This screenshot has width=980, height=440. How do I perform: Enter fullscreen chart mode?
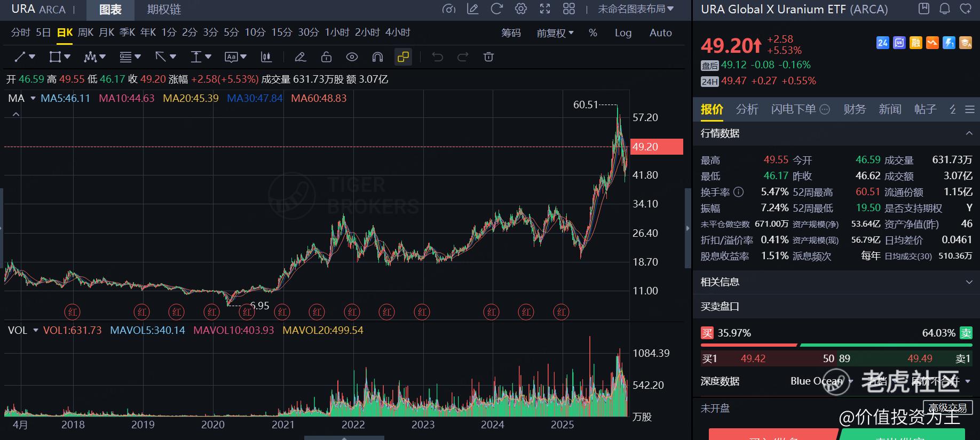click(x=545, y=9)
